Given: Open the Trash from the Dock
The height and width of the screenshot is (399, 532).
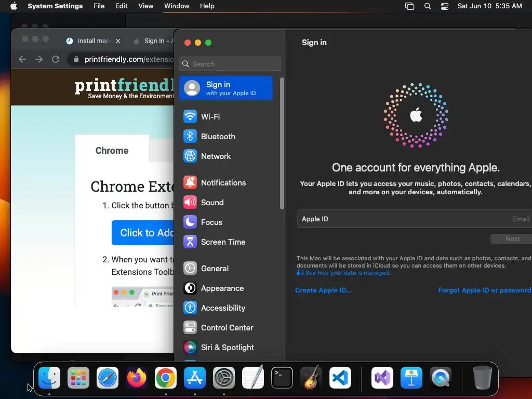Looking at the screenshot, I should pos(483,378).
